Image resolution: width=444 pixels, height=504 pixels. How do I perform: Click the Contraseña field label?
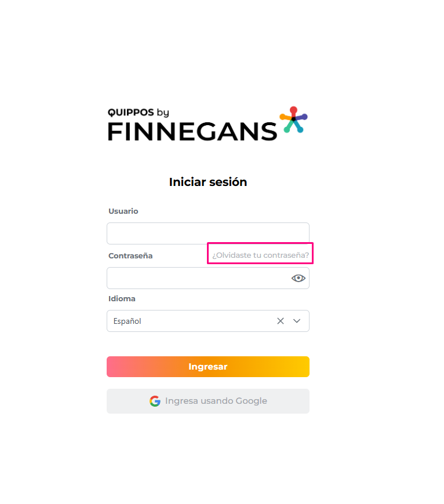[130, 255]
